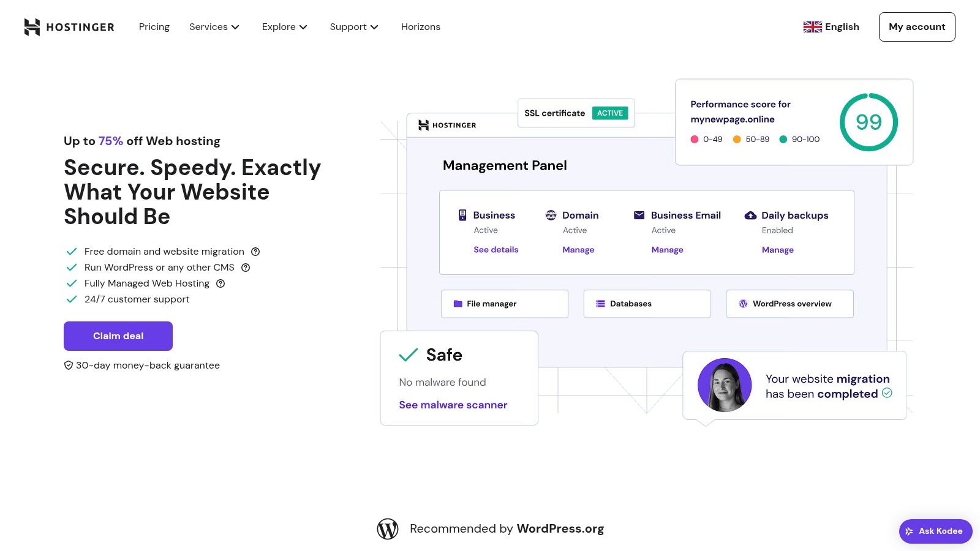Expand the Services dropdown menu
The height and width of the screenshot is (551, 980).
(214, 27)
